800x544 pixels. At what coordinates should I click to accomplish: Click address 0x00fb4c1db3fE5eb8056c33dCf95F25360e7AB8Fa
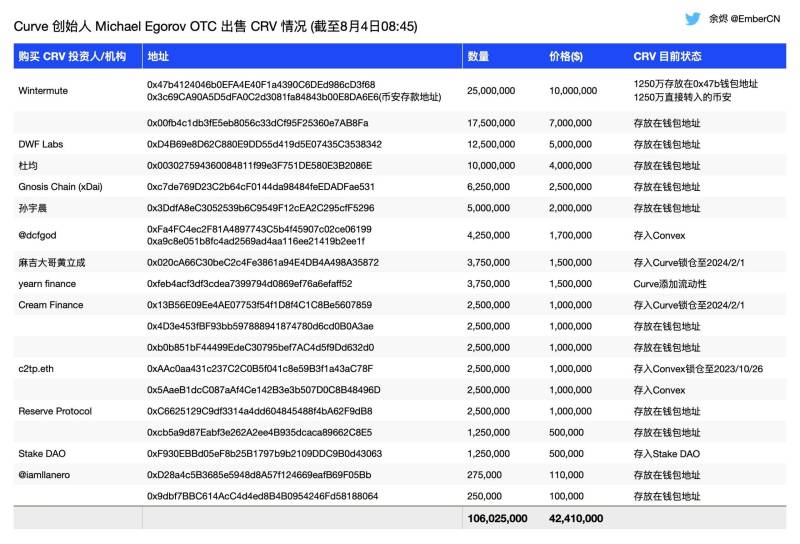tap(258, 123)
